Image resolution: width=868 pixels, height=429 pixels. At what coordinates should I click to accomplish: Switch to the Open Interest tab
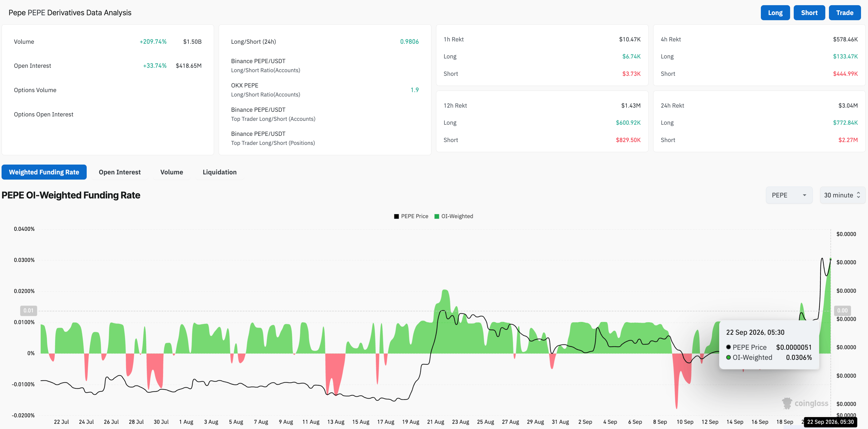tap(120, 172)
